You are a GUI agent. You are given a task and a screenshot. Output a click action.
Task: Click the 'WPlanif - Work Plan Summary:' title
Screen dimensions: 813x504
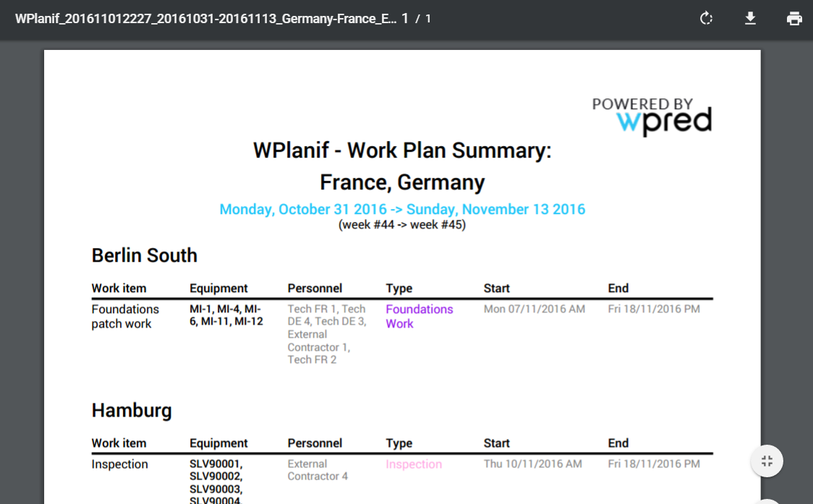(x=402, y=150)
